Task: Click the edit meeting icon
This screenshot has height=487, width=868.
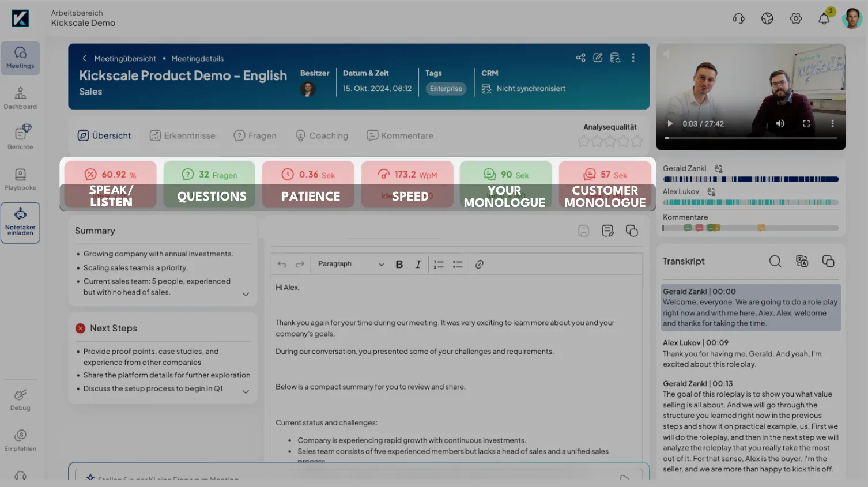Action: (598, 58)
